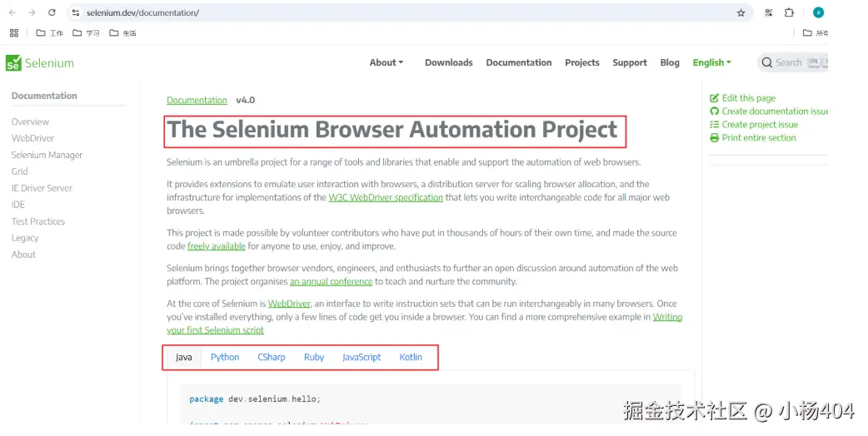
Task: Click the address bar showing selenium.dev/documentation/
Action: click(x=410, y=12)
